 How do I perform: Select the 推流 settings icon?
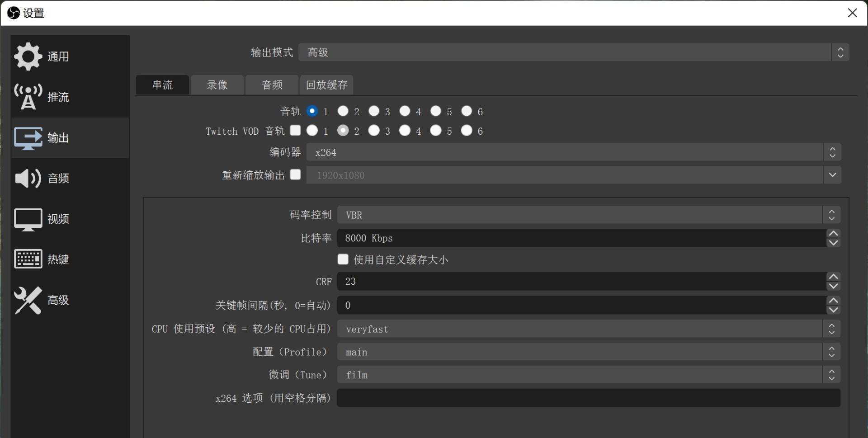click(x=28, y=96)
